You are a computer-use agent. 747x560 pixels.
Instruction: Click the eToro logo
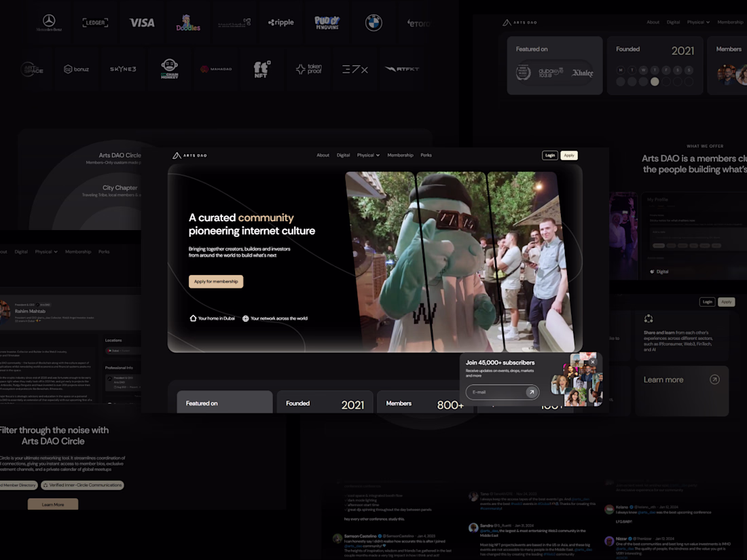tap(418, 23)
